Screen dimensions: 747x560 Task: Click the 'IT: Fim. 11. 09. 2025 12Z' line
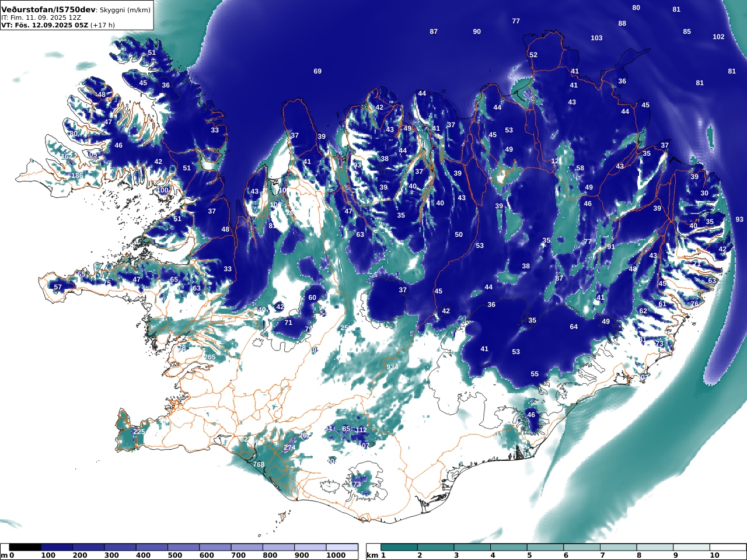click(41, 17)
